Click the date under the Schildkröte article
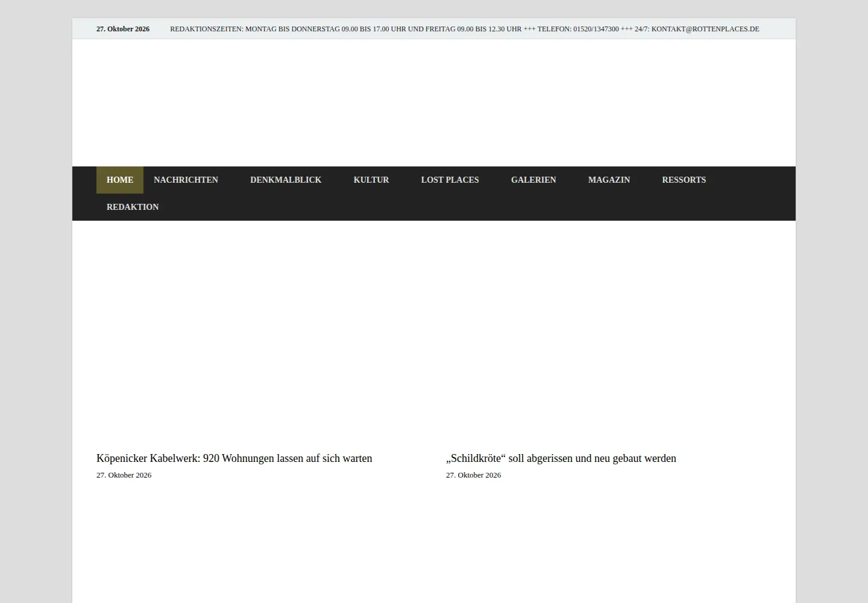 tap(473, 475)
